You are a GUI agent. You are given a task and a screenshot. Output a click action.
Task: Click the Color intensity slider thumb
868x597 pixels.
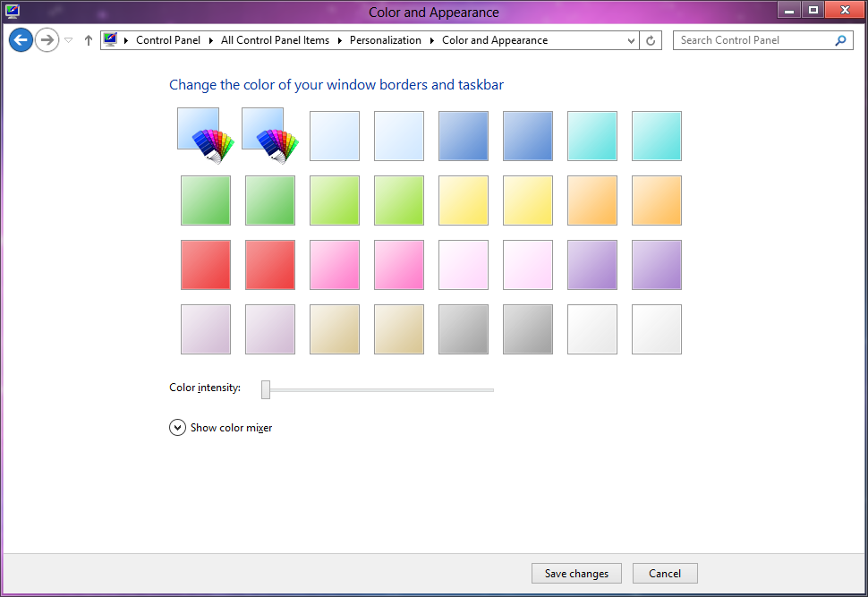point(266,390)
